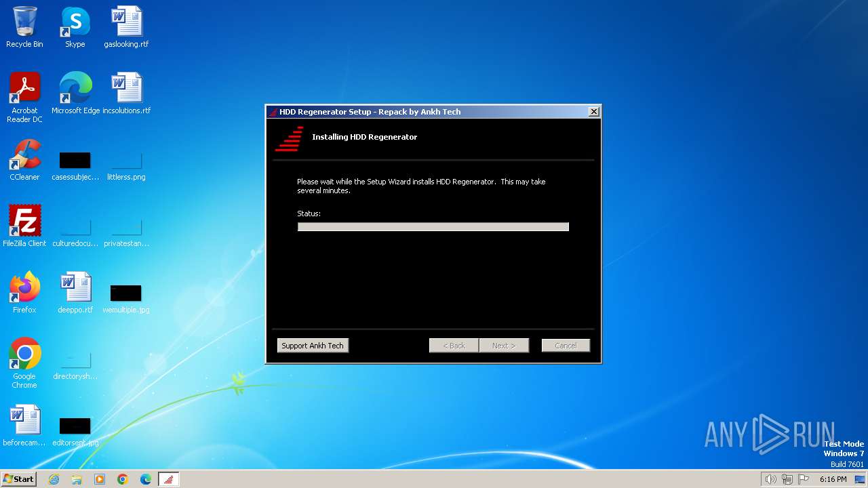Viewport: 868px width, 488px height.
Task: Open Edge from the taskbar
Action: pos(146,479)
